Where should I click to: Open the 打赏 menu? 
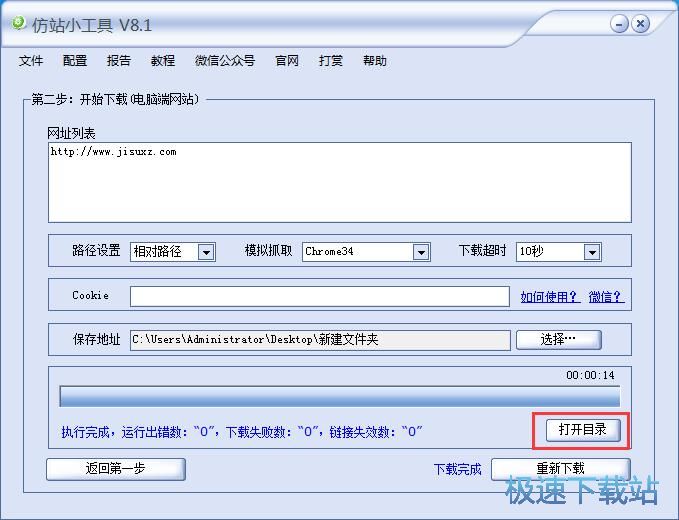pyautogui.click(x=331, y=61)
